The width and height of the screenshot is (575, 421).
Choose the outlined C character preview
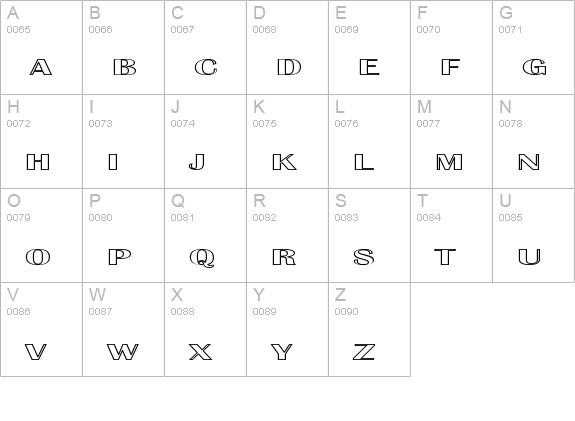[206, 67]
